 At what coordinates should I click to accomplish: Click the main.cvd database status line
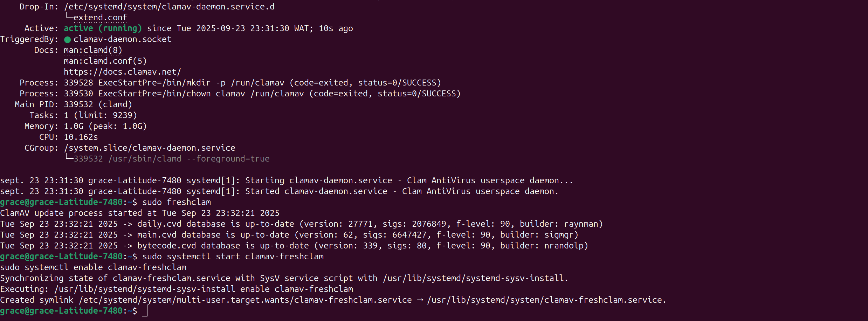289,235
